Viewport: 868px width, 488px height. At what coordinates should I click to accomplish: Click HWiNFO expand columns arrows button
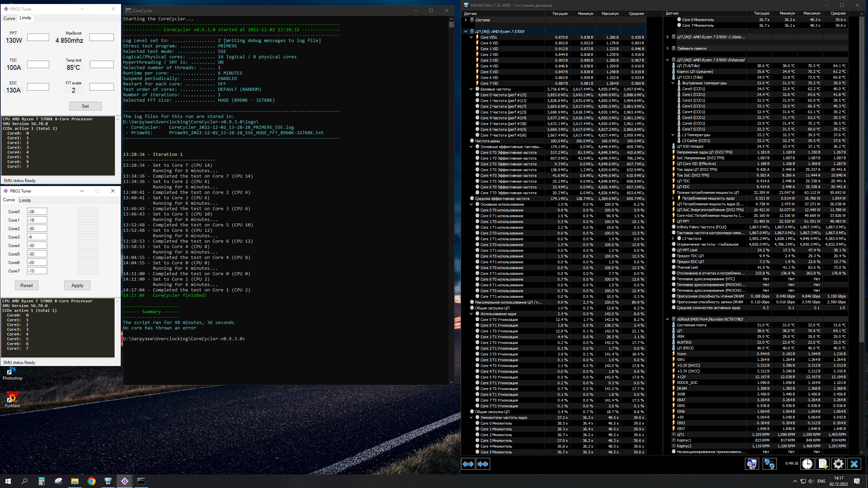pyautogui.click(x=468, y=464)
